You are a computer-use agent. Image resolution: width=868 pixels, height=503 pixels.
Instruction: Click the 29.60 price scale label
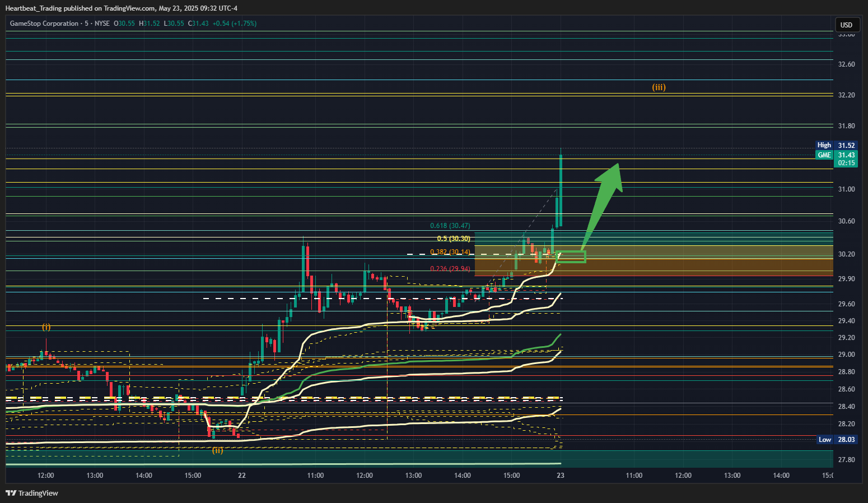pos(846,304)
